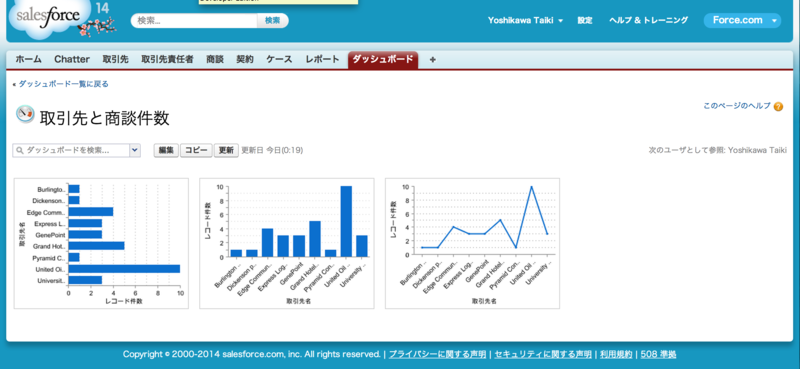Open the このページのヘルプ link
800x369 pixels.
click(737, 106)
